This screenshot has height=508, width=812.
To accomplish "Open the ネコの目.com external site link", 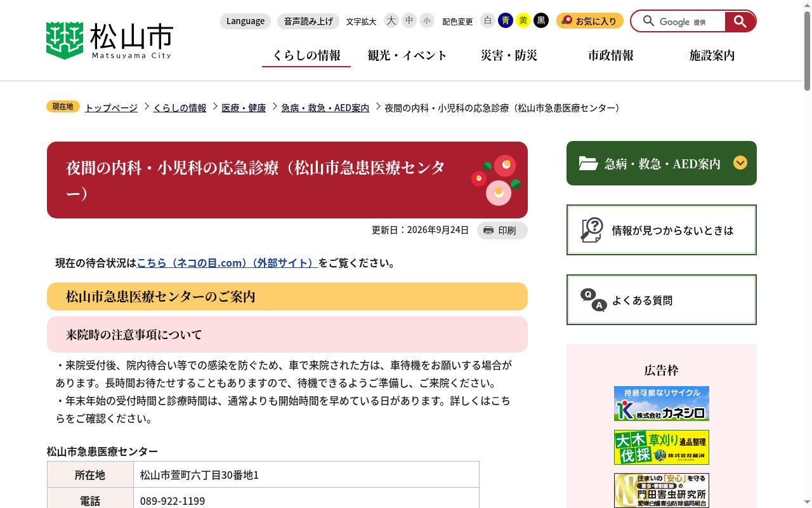I will (x=227, y=263).
